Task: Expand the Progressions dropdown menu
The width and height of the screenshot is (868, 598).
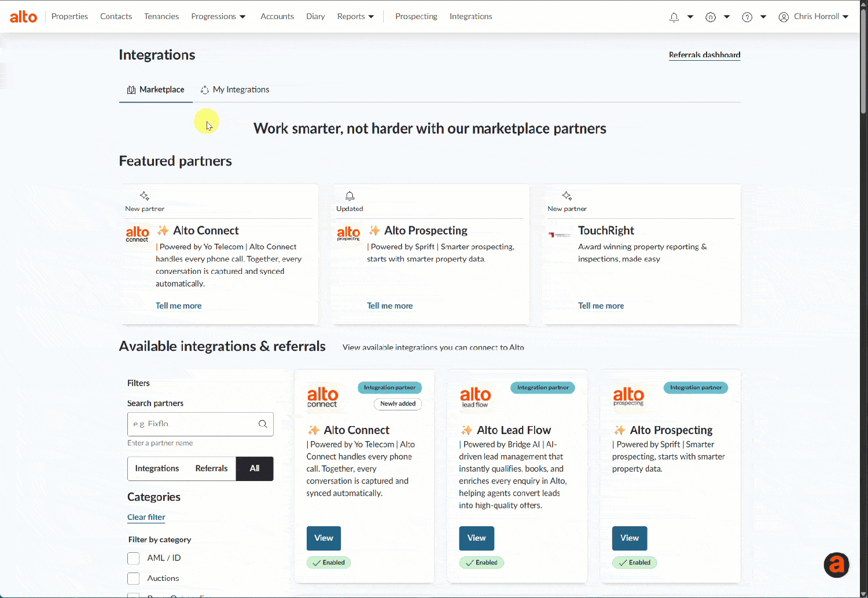Action: click(218, 17)
